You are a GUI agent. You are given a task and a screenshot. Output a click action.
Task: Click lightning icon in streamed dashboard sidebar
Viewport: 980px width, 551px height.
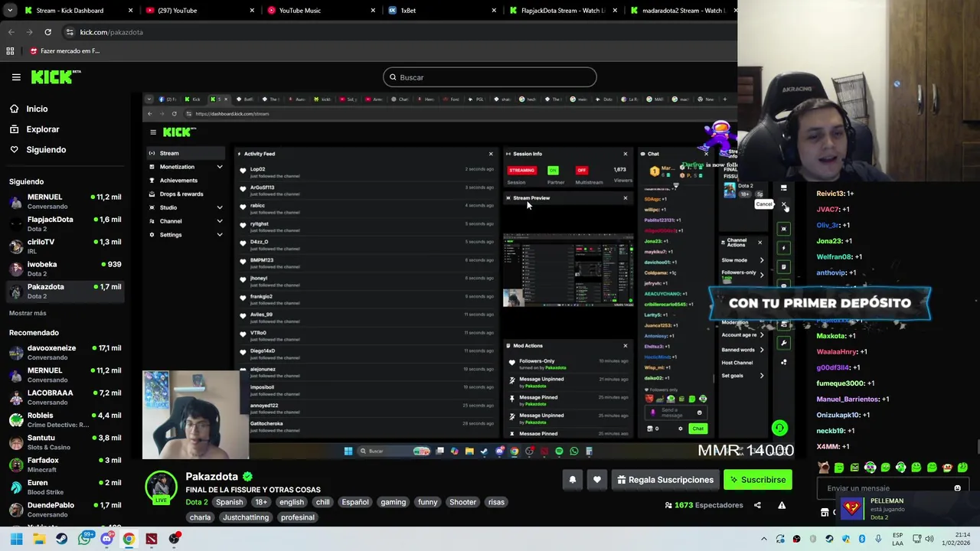(x=784, y=248)
